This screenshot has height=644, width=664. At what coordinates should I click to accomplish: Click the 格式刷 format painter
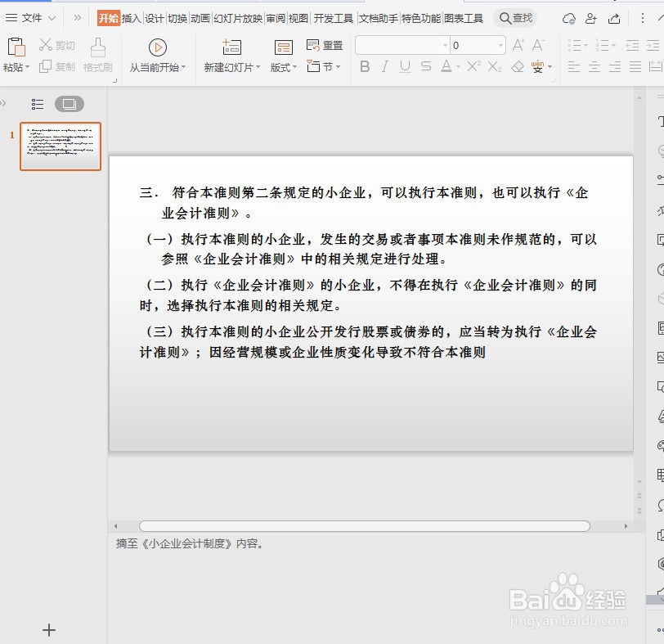(x=98, y=55)
